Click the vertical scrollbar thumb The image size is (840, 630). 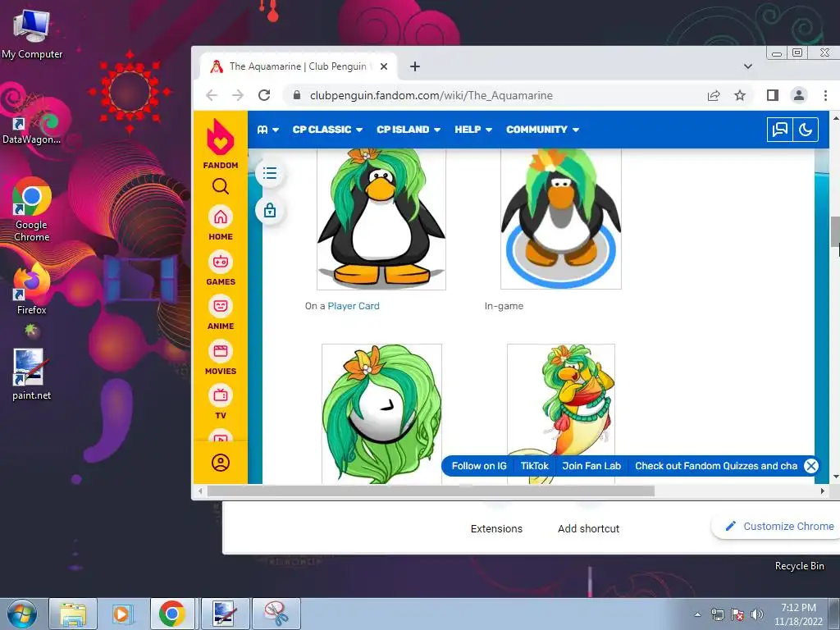835,232
